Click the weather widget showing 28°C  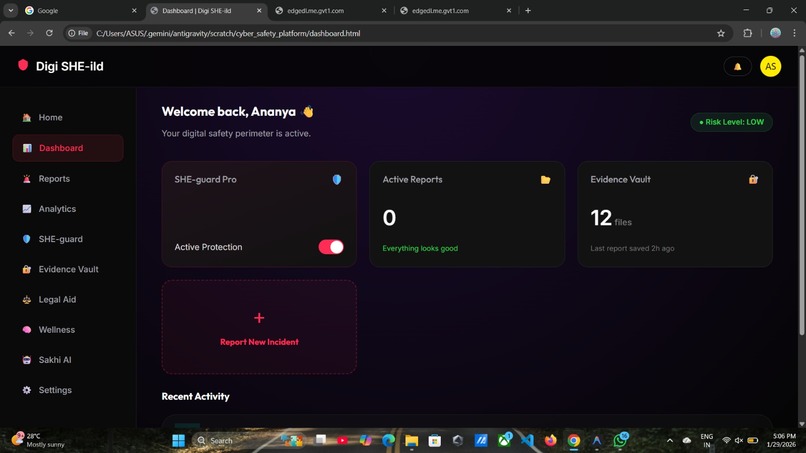point(39,440)
